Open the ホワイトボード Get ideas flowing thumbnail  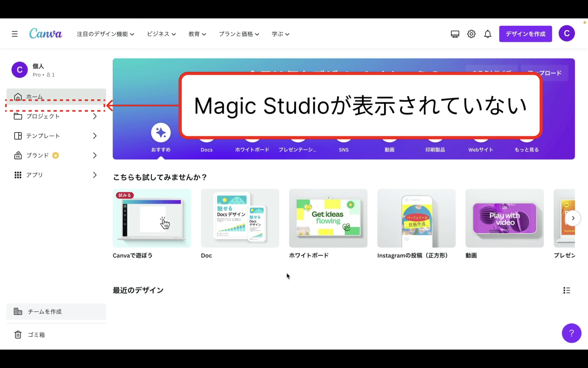(328, 218)
